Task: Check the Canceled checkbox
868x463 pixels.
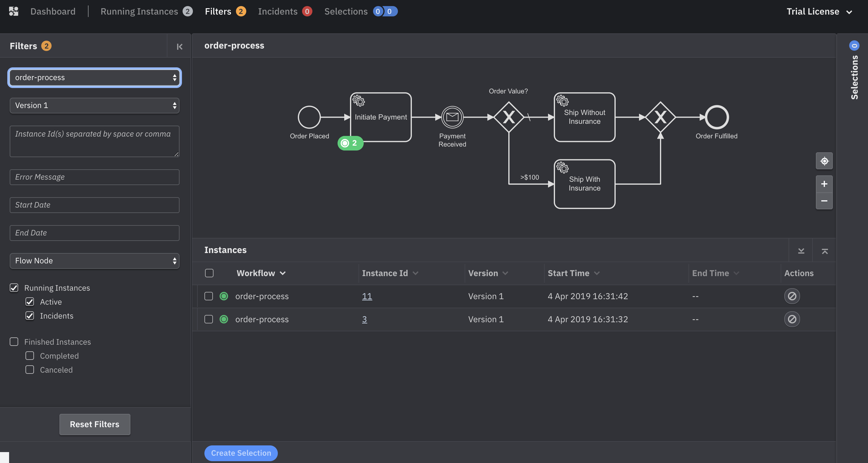Action: pos(30,369)
